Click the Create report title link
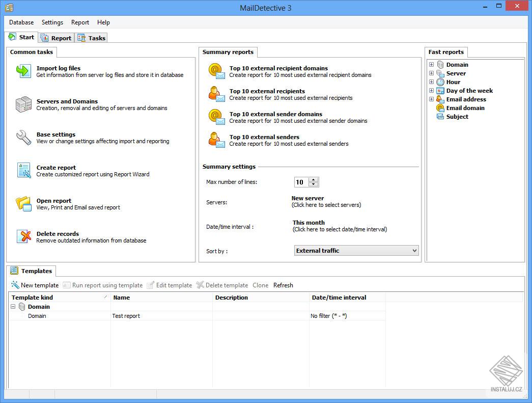The image size is (532, 403). click(x=56, y=168)
